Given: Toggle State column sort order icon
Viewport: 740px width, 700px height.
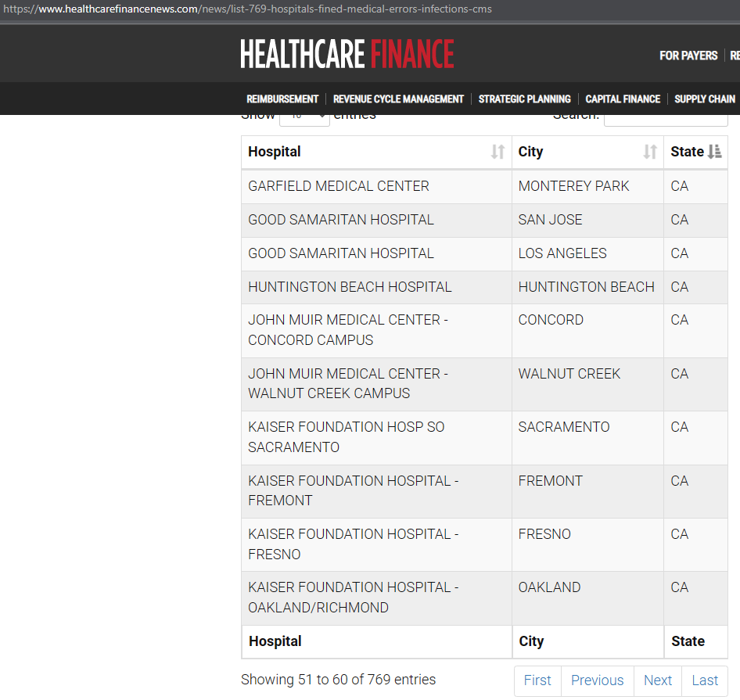Looking at the screenshot, I should click(714, 152).
